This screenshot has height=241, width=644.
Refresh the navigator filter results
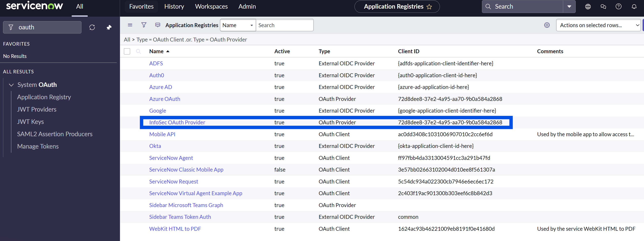pyautogui.click(x=92, y=27)
